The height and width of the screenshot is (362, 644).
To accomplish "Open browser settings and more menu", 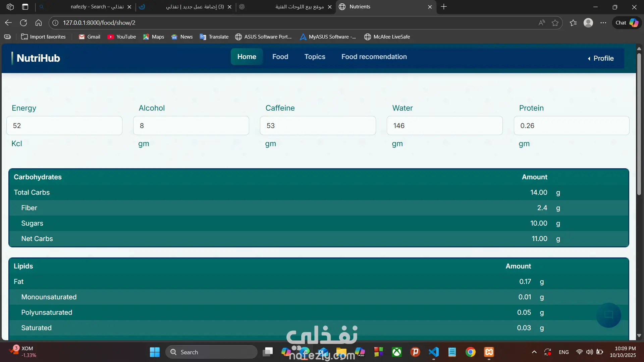I will point(603,23).
